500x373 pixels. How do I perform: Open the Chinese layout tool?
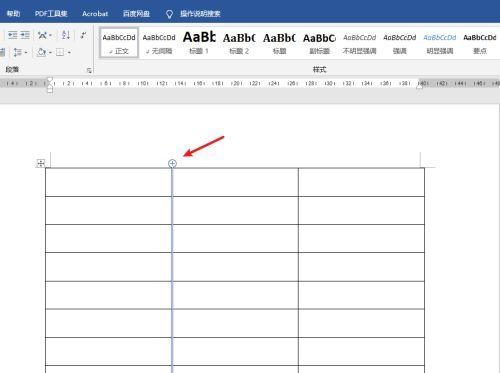[42, 35]
